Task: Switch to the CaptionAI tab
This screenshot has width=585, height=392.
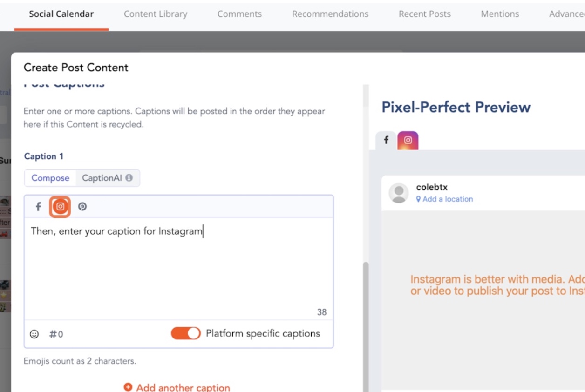Action: [x=107, y=178]
